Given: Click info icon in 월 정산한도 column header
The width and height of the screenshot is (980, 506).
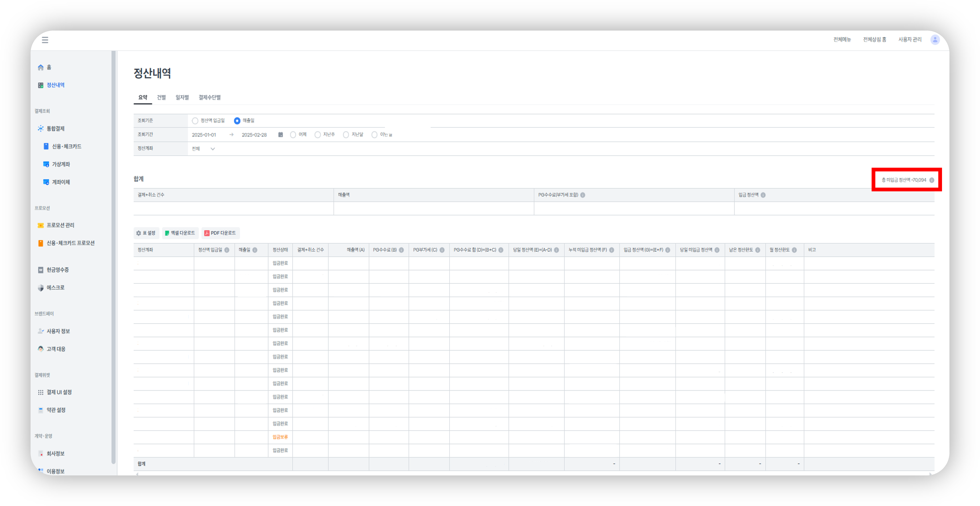Looking at the screenshot, I should (x=794, y=250).
